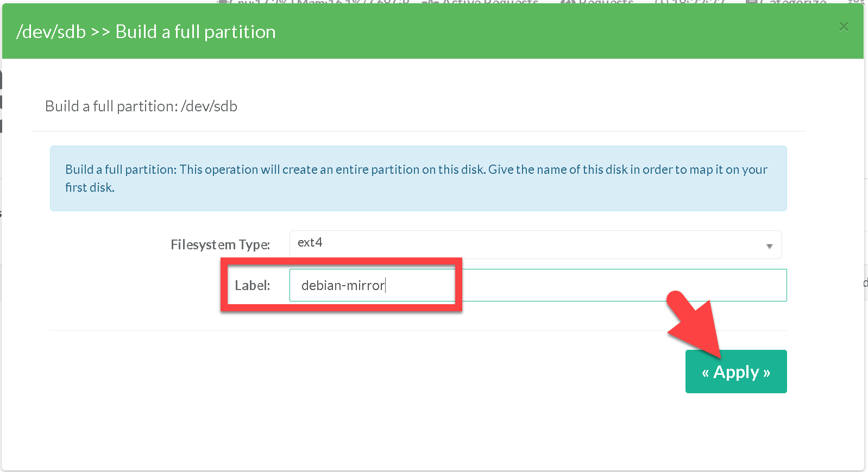The image size is (868, 472).
Task: Open Active Requests in the top status bar
Action: click(489, 2)
